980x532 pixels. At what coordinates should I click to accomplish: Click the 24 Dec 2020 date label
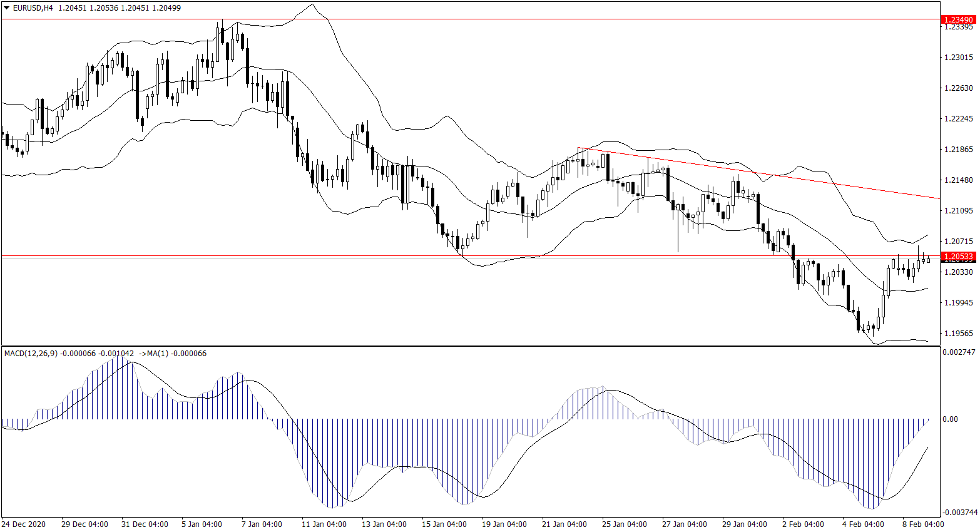pyautogui.click(x=24, y=524)
